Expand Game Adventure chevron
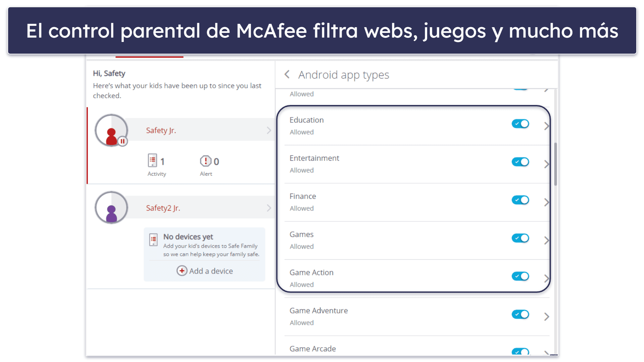 point(546,317)
